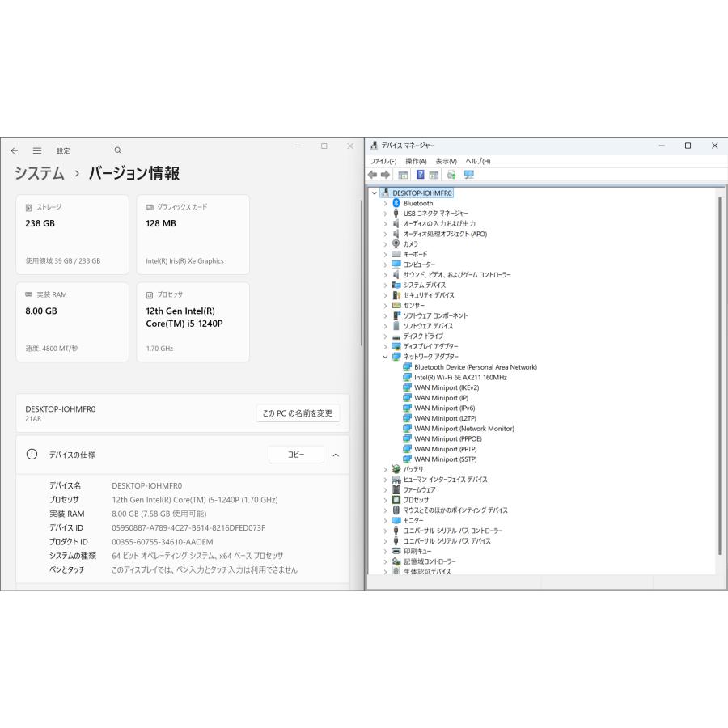Select the カメラ category icon
728x728 pixels.
click(396, 243)
